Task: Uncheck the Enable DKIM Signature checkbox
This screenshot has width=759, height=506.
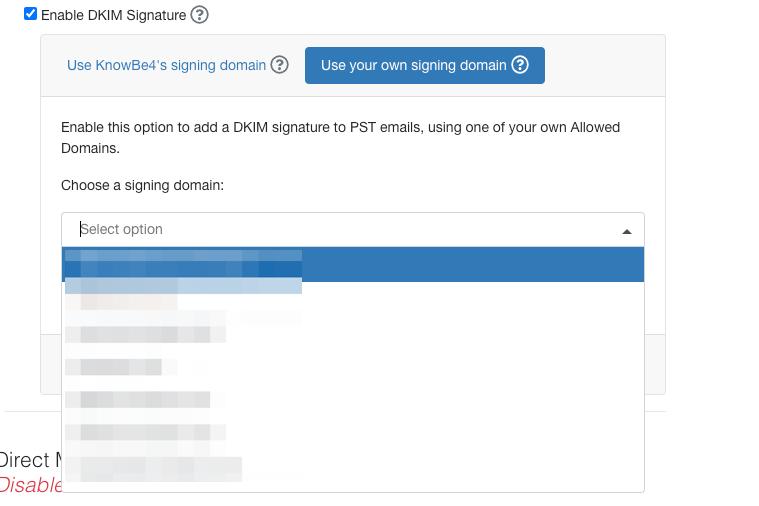Action: click(x=30, y=14)
